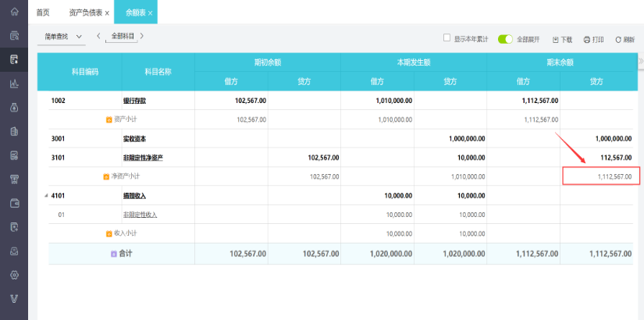This screenshot has height=320, width=644.
Task: Open the document export sidebar icon
Action: 14,227
